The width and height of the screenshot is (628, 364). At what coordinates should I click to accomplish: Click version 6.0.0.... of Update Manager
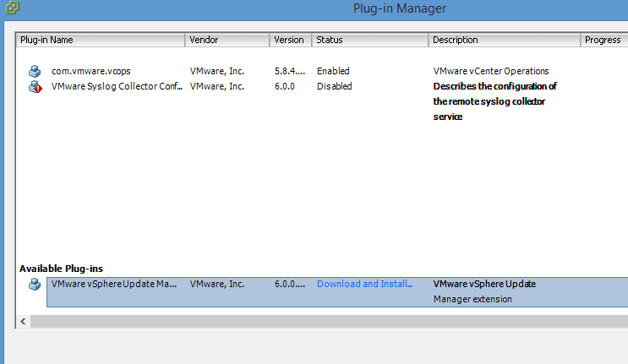click(x=290, y=284)
